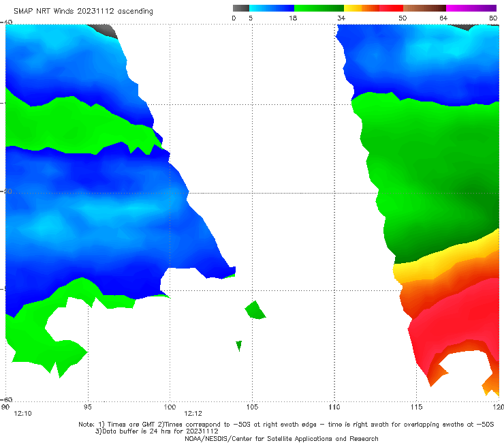Click the longitude axis label '100'
Image resolution: width=504 pixels, height=443 pixels.
tap(170, 407)
